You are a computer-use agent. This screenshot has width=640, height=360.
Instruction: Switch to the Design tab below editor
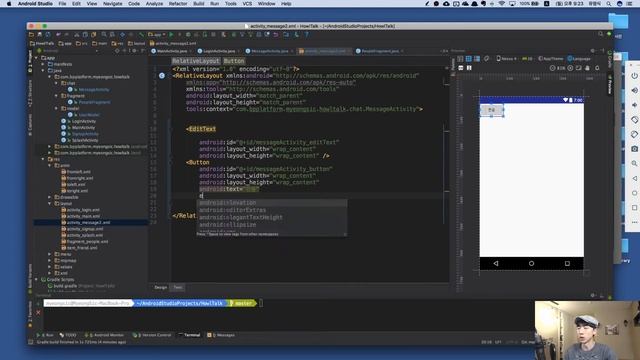coord(160,287)
